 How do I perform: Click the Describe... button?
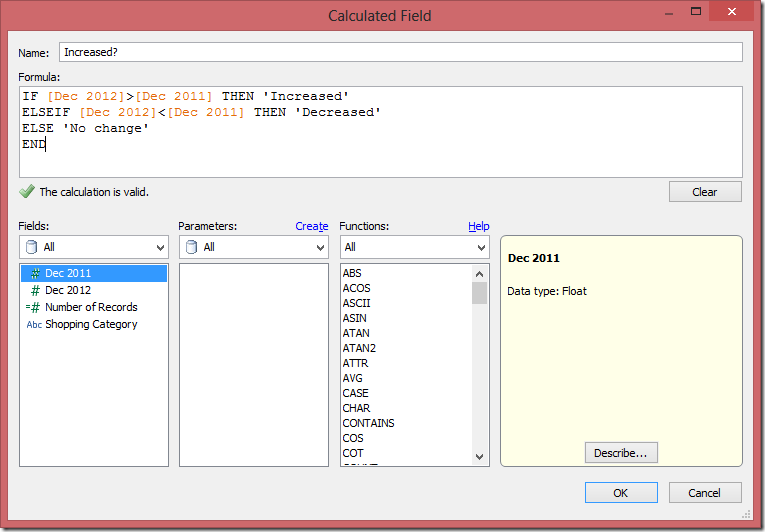pos(620,453)
